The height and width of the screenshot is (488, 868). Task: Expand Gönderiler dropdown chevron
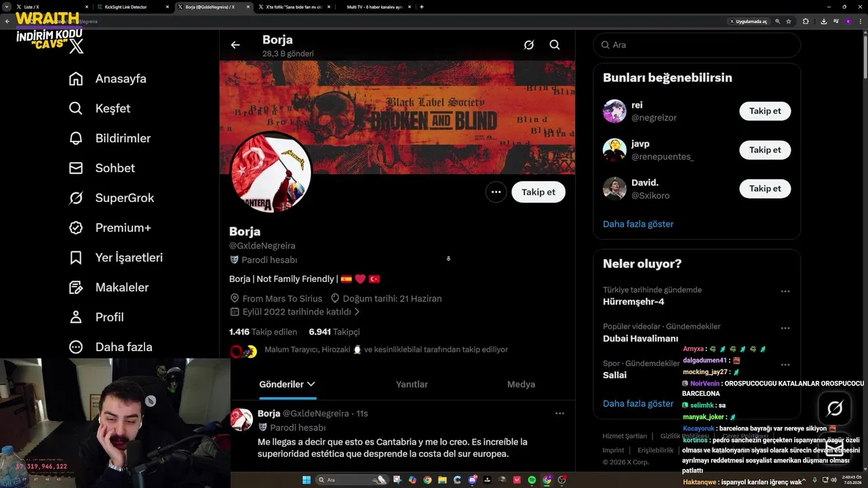(x=311, y=384)
